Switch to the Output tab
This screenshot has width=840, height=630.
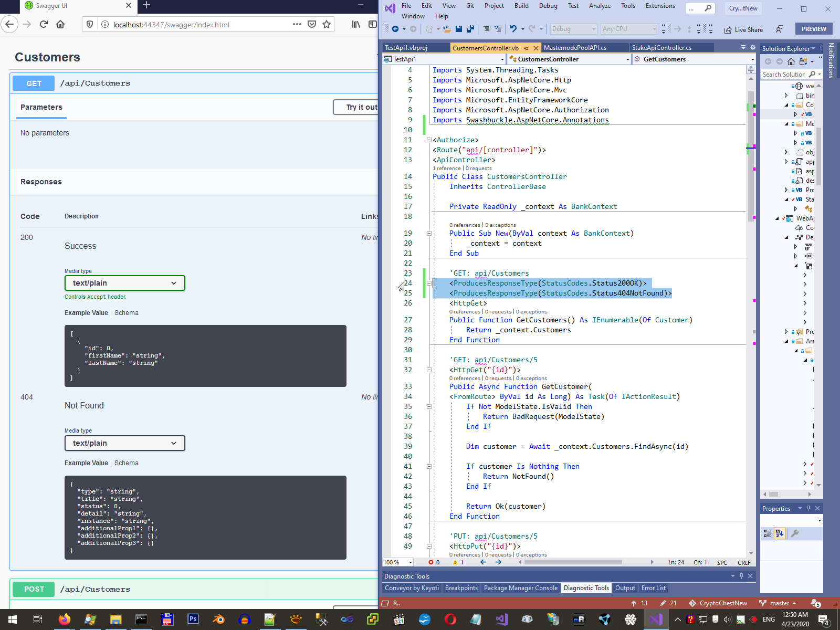[625, 588]
